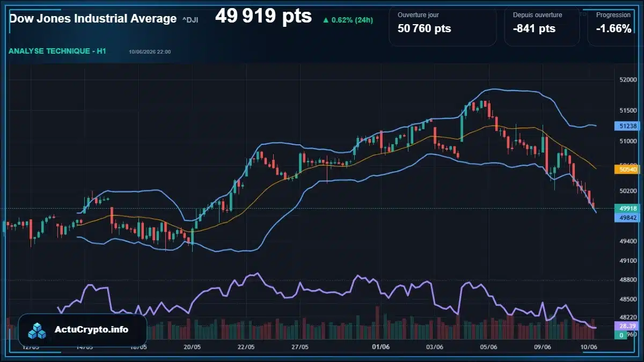Screen dimensions: 644x362
Task: Click the 51000 price axis label
Action: pyautogui.click(x=628, y=141)
